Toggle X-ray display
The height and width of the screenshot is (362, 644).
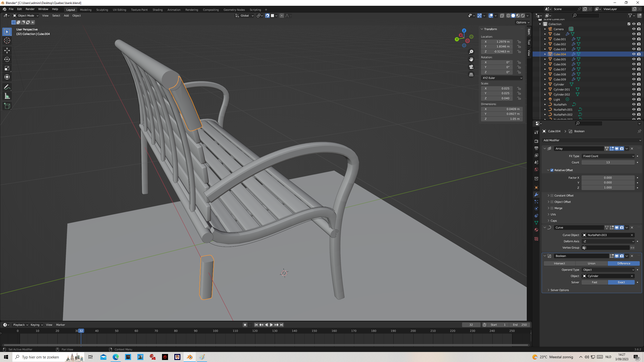pyautogui.click(x=502, y=16)
